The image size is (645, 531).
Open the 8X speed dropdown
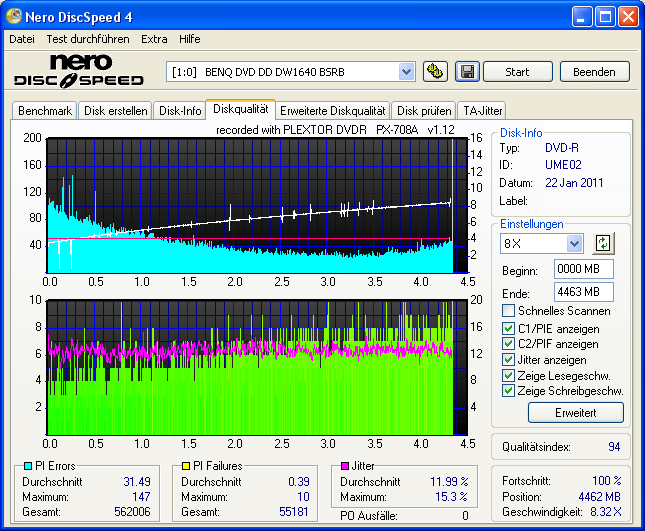tap(574, 243)
